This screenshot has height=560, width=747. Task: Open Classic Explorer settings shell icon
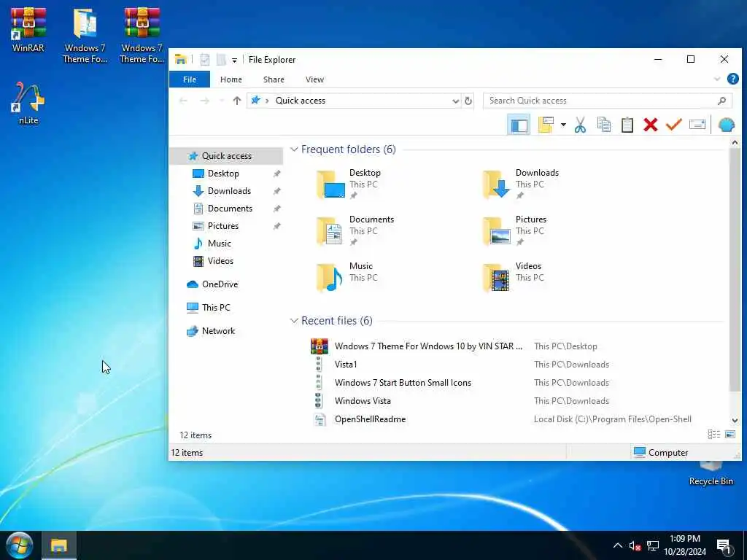pos(726,125)
